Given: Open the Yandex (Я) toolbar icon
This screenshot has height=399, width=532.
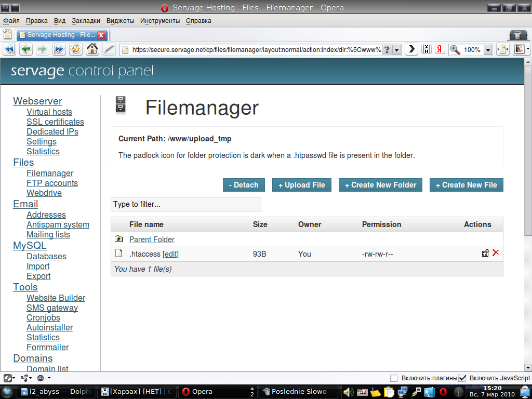Looking at the screenshot, I should tap(440, 49).
